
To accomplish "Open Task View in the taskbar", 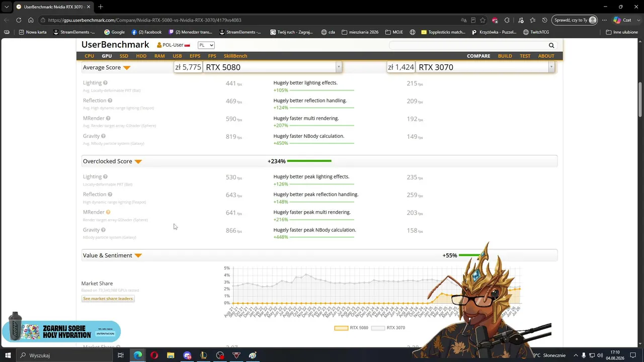I will coord(121,355).
